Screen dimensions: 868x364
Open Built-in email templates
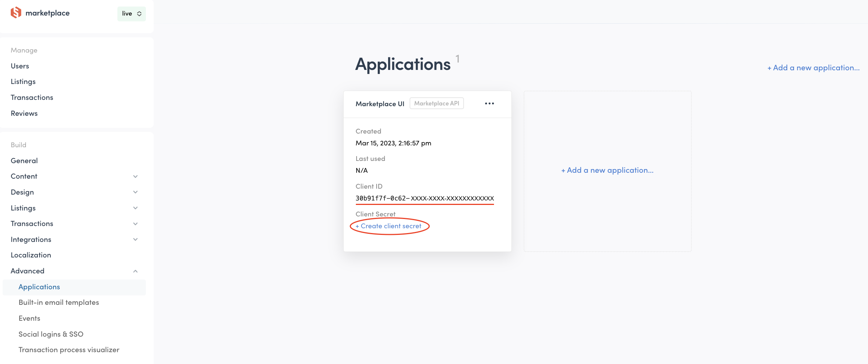59,302
